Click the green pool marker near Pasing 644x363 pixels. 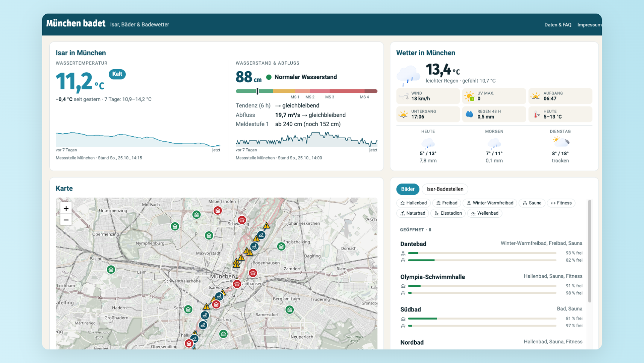111,270
